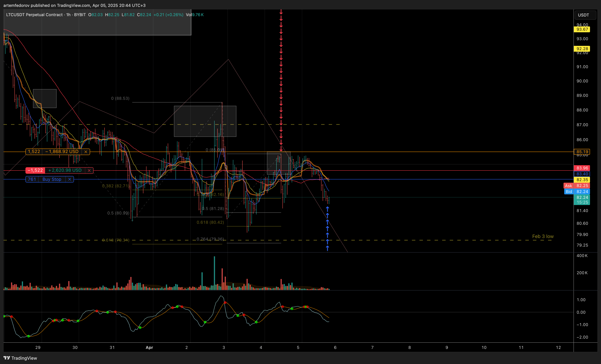The width and height of the screenshot is (601, 364).
Task: Click the Vol 9.76K reading
Action: (195, 15)
